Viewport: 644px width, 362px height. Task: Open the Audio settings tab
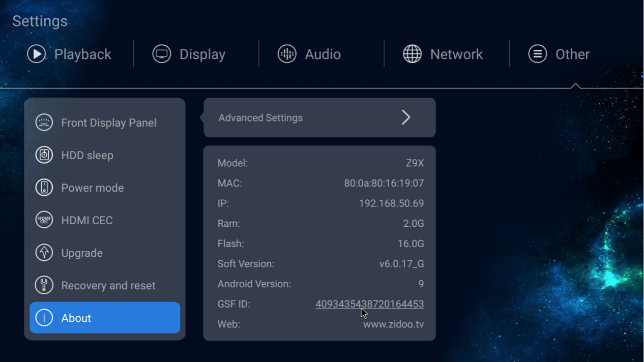(323, 54)
